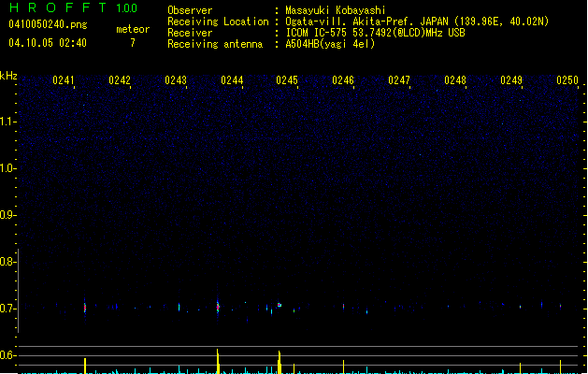Click the 0248 time marker
The image size is (588, 374).
click(x=455, y=80)
